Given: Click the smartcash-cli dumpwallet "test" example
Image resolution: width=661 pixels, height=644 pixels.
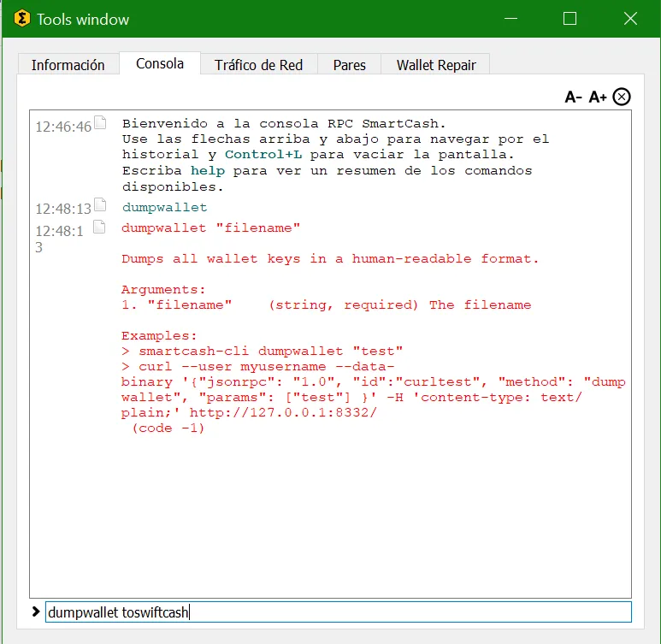Looking at the screenshot, I should coord(263,352).
